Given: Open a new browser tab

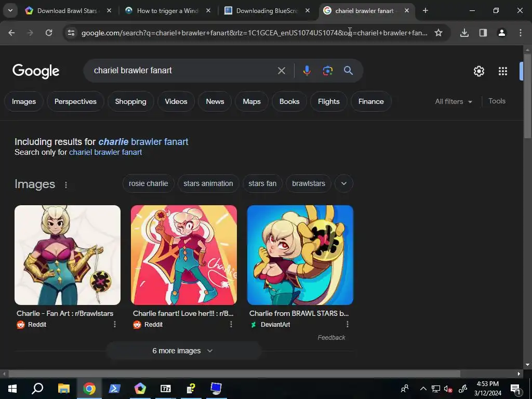Looking at the screenshot, I should click(x=425, y=11).
